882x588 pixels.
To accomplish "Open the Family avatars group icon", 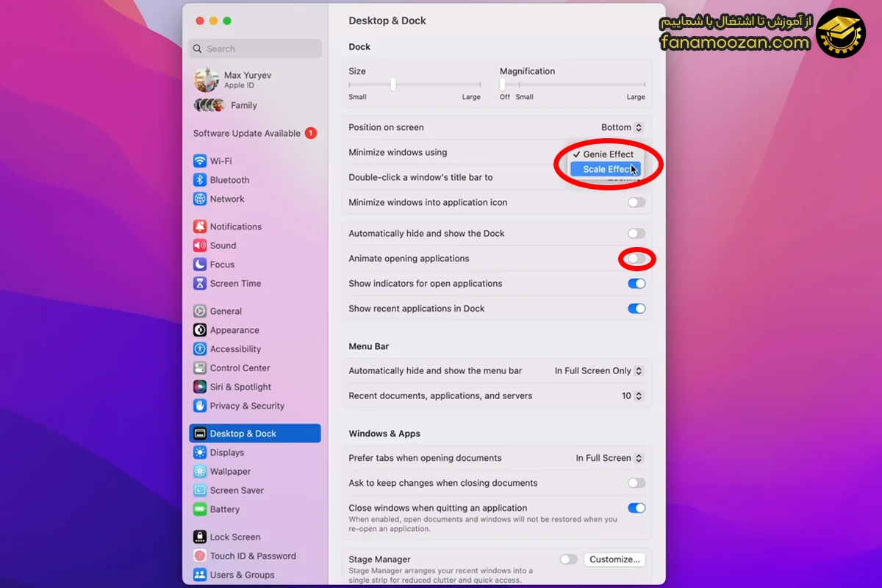I will pyautogui.click(x=209, y=105).
